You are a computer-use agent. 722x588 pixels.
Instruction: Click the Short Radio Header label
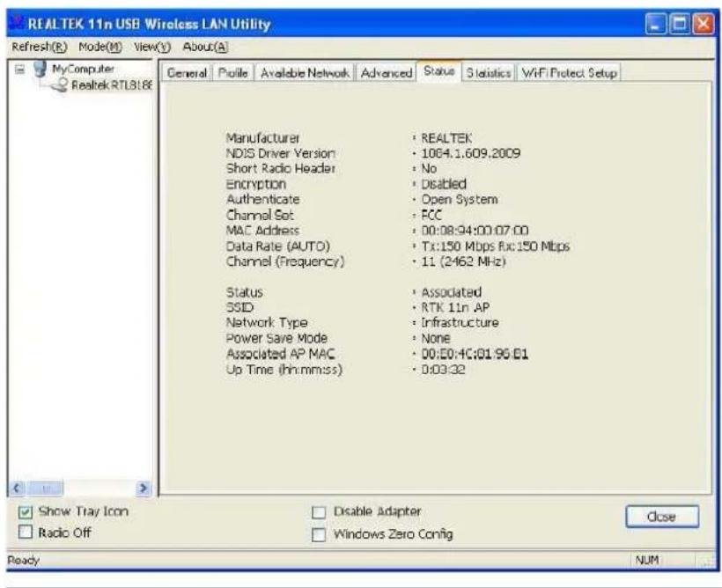tap(280, 168)
